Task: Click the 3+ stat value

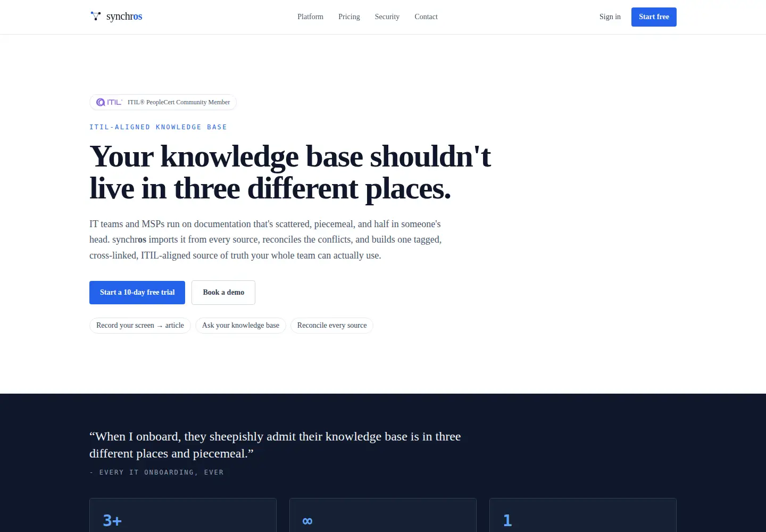Action: point(112,520)
